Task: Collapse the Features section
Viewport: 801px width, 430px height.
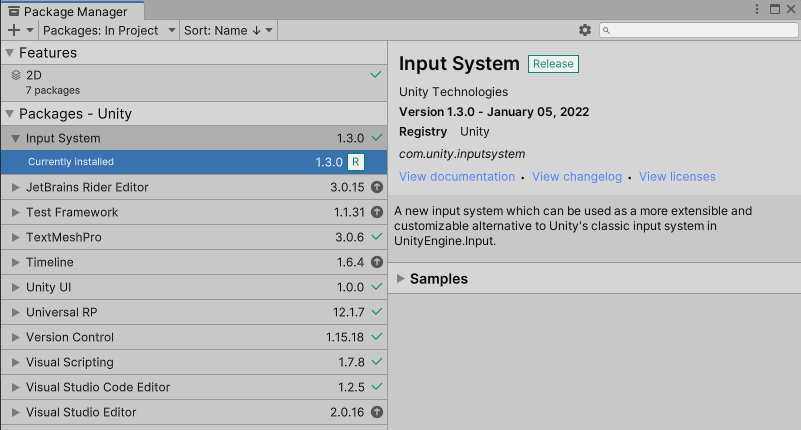Action: (10, 53)
